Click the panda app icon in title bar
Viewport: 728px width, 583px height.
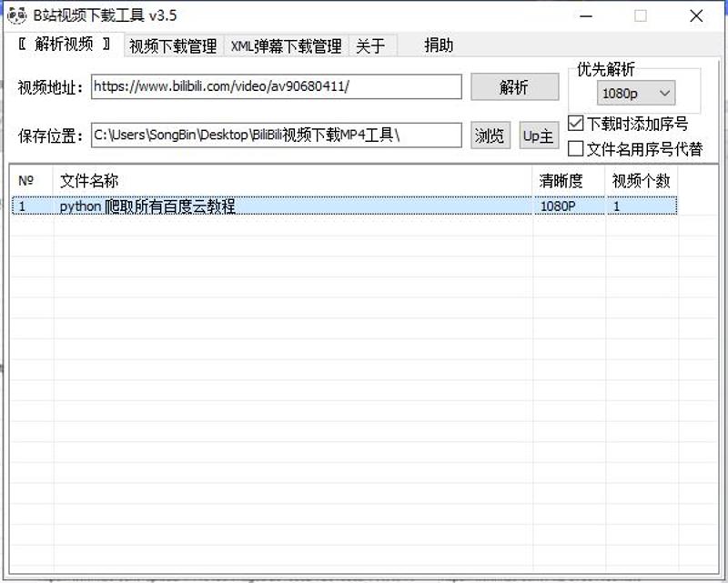click(x=16, y=15)
